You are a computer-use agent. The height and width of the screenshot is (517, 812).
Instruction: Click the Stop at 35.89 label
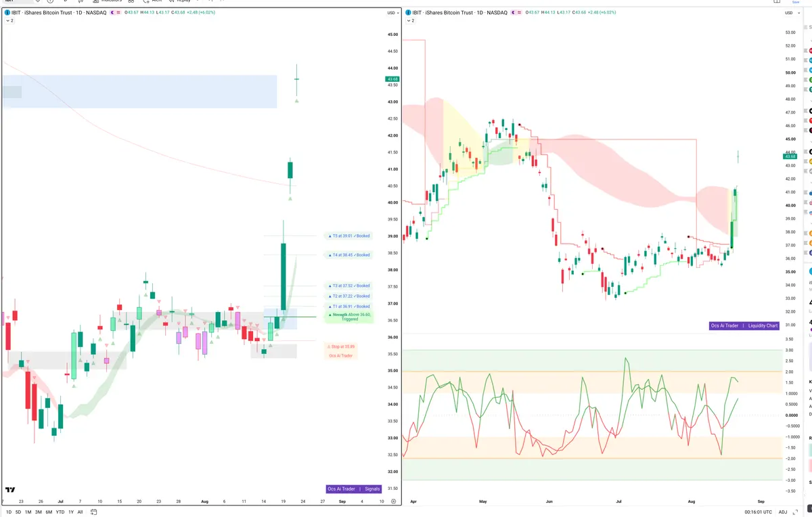pyautogui.click(x=341, y=346)
